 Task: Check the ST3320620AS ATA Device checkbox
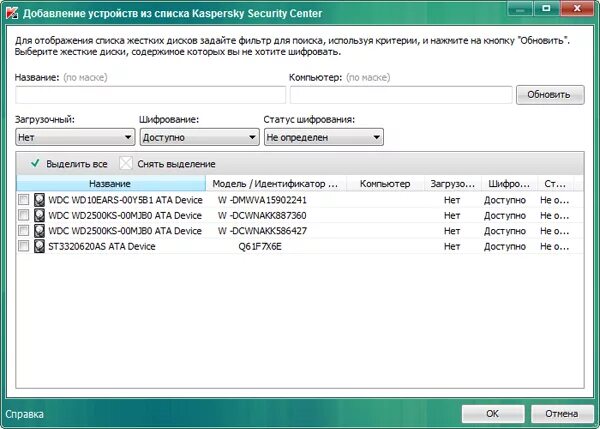click(x=24, y=246)
